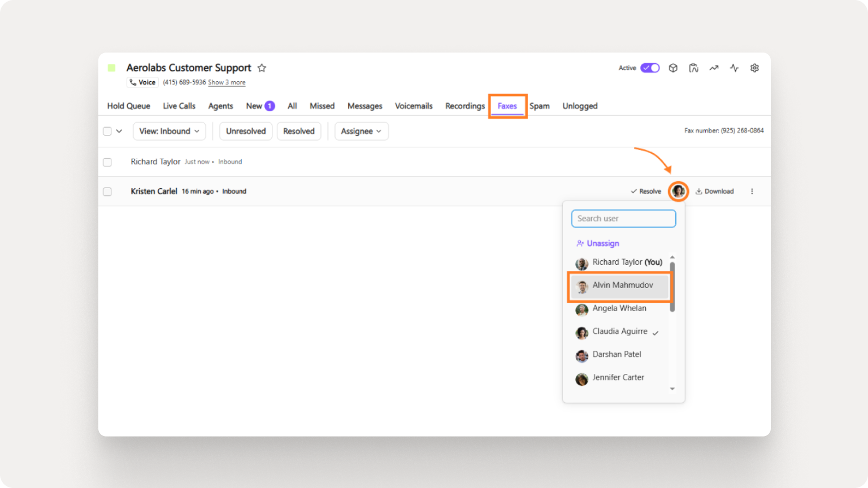Open the three-dot menu on Kristen's fax
Viewport: 868px width, 488px height.
tap(752, 191)
